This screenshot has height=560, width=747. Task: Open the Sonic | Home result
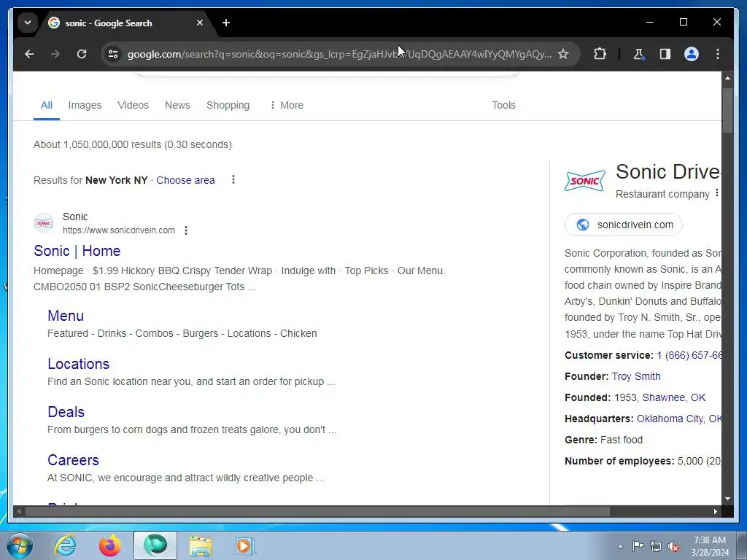pos(77,251)
